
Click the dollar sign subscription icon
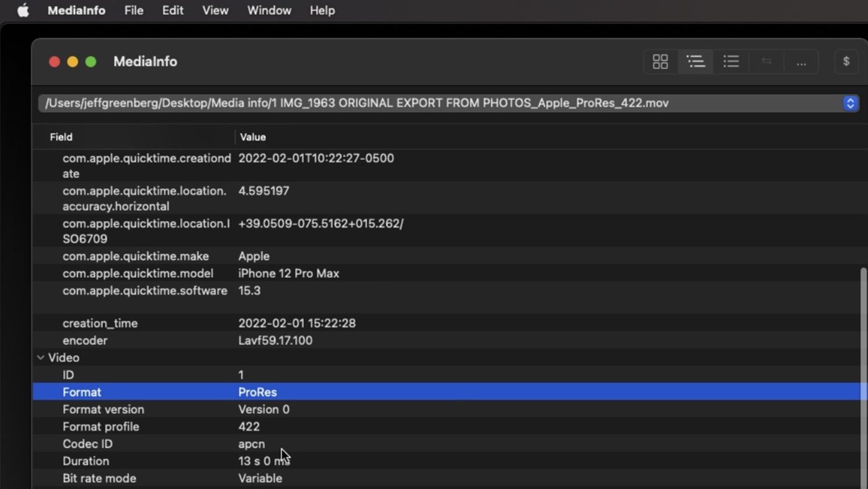click(x=846, y=61)
